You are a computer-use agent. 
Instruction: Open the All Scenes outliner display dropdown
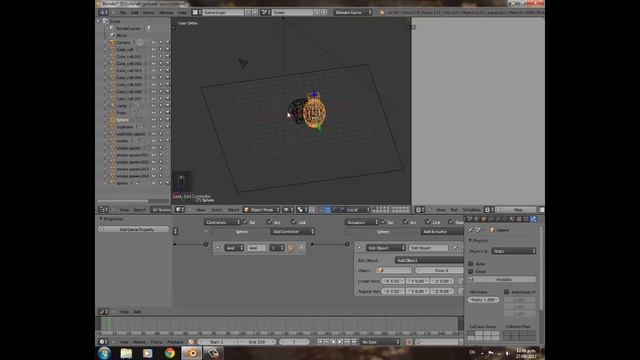(x=160, y=209)
